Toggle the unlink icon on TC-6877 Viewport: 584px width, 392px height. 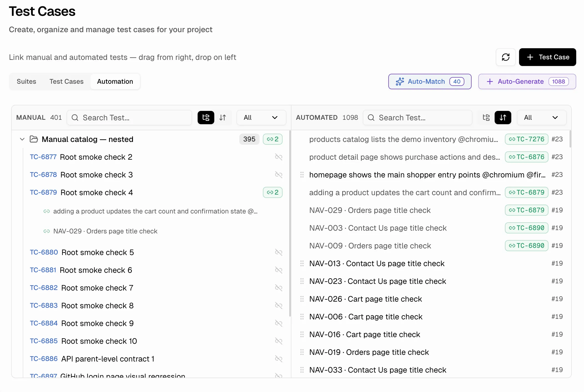click(x=279, y=157)
